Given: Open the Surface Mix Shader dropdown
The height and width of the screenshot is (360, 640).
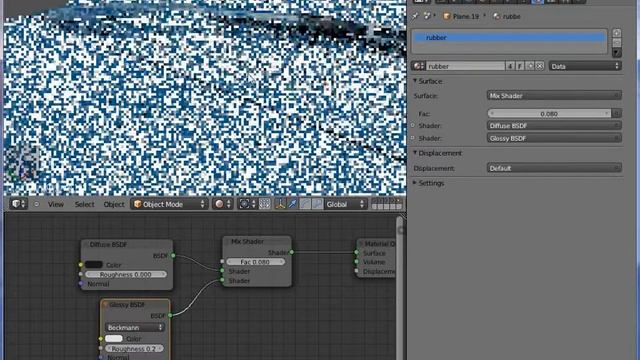Looking at the screenshot, I should coord(554,96).
